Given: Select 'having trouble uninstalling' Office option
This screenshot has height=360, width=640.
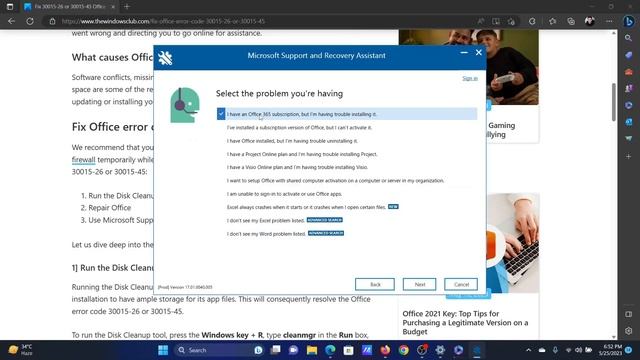Looking at the screenshot, I should click(x=292, y=141).
